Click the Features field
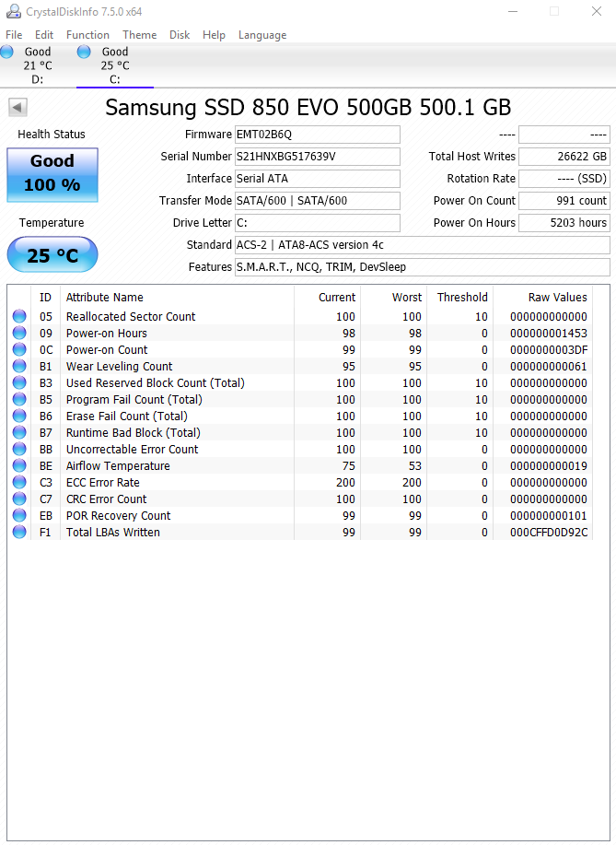Image resolution: width=616 pixels, height=845 pixels. [x=423, y=266]
